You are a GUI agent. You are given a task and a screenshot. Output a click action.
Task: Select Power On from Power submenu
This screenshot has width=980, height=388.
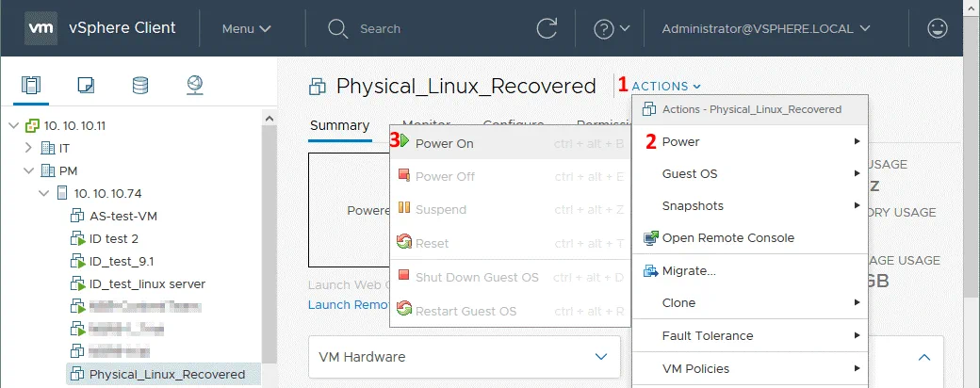click(444, 143)
